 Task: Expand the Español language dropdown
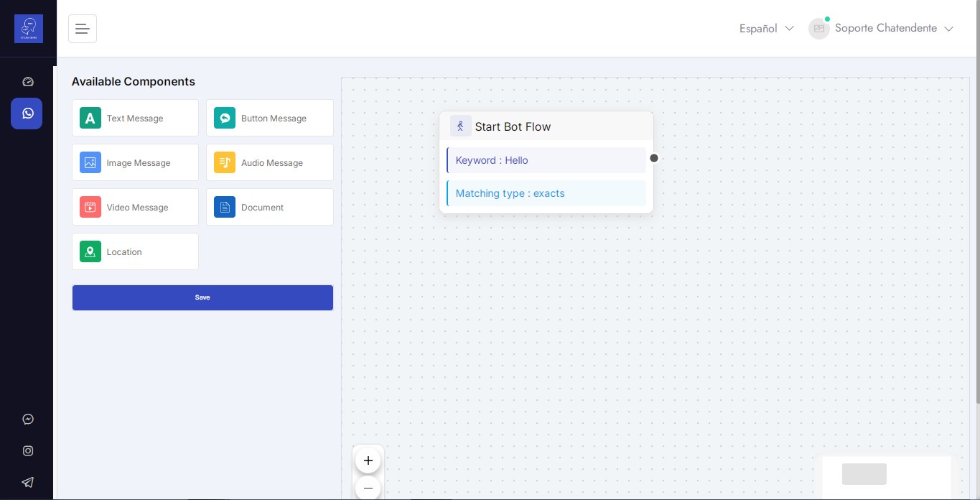766,29
